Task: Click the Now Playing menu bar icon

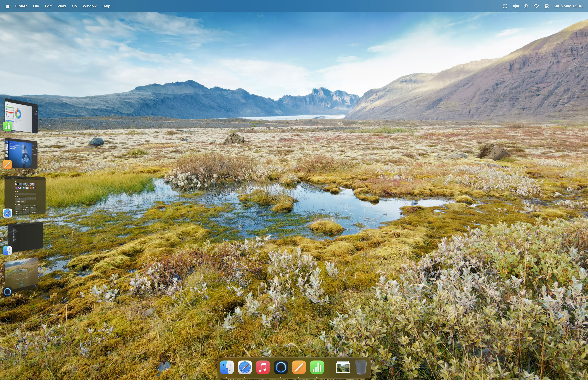Action: (x=526, y=6)
